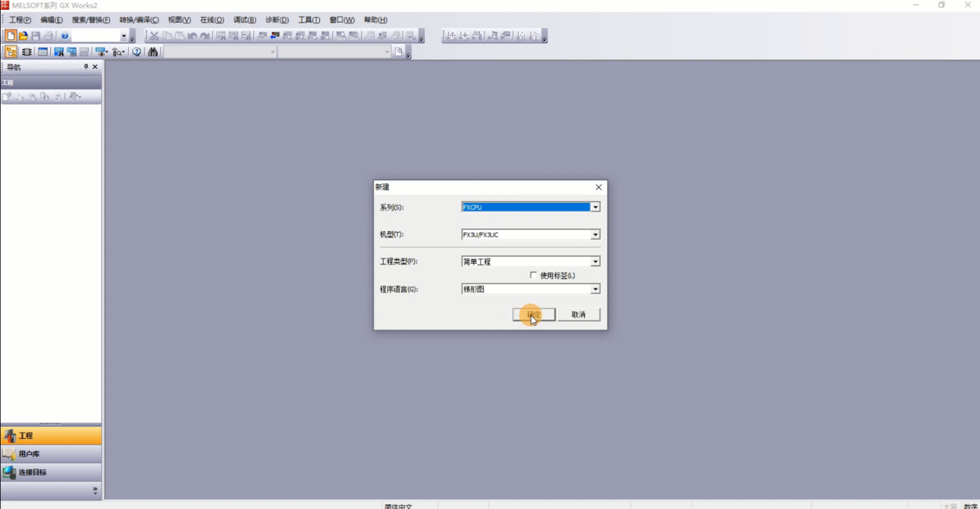Screen dimensions: 980x509
Task: Click 确定 to confirm the new project
Action: (534, 315)
